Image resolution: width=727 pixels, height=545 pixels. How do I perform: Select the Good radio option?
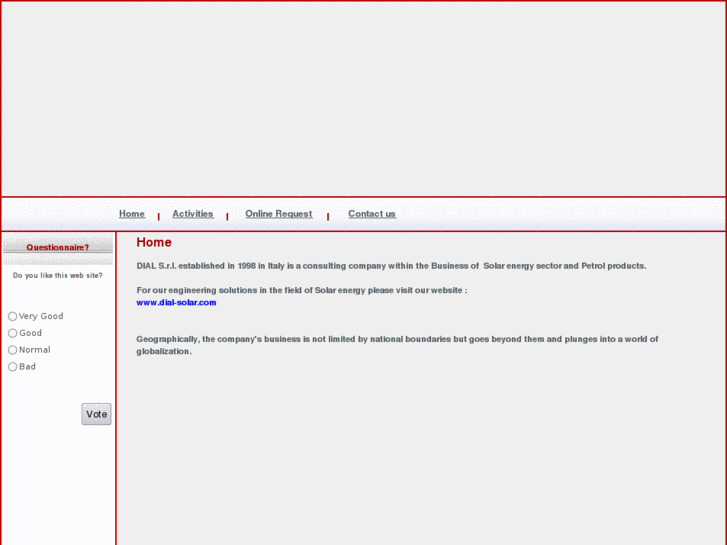tap(13, 333)
